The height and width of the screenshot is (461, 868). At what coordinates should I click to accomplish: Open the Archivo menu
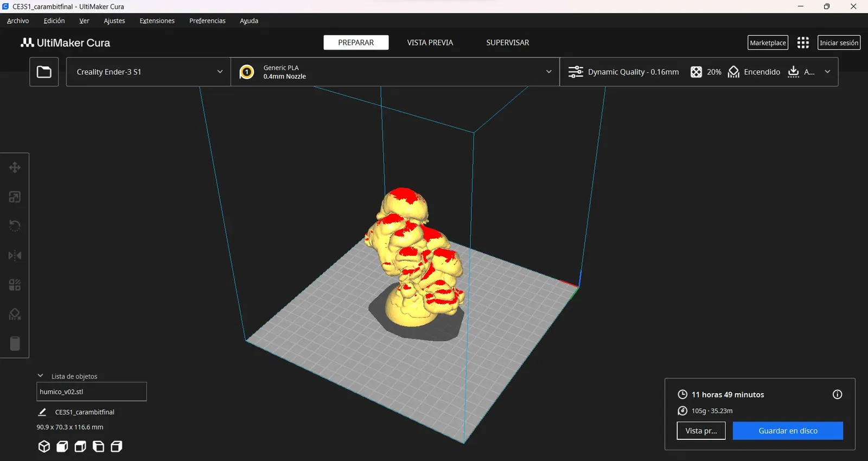(x=18, y=21)
